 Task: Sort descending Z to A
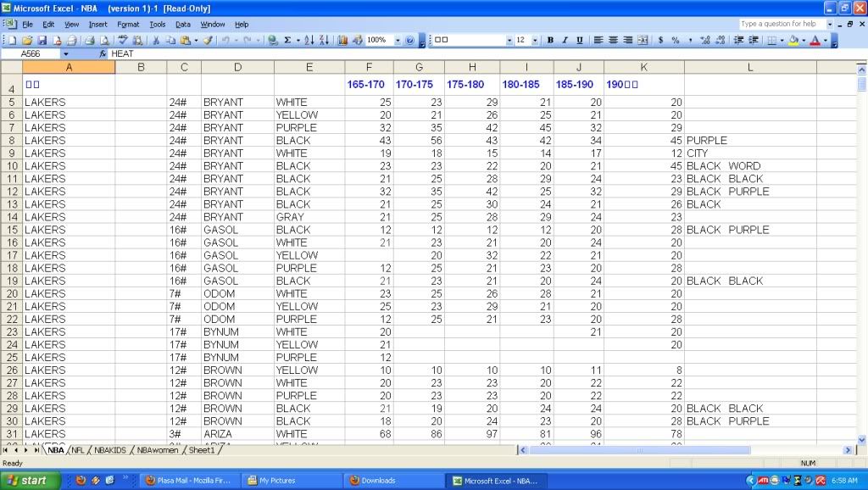[x=324, y=40]
